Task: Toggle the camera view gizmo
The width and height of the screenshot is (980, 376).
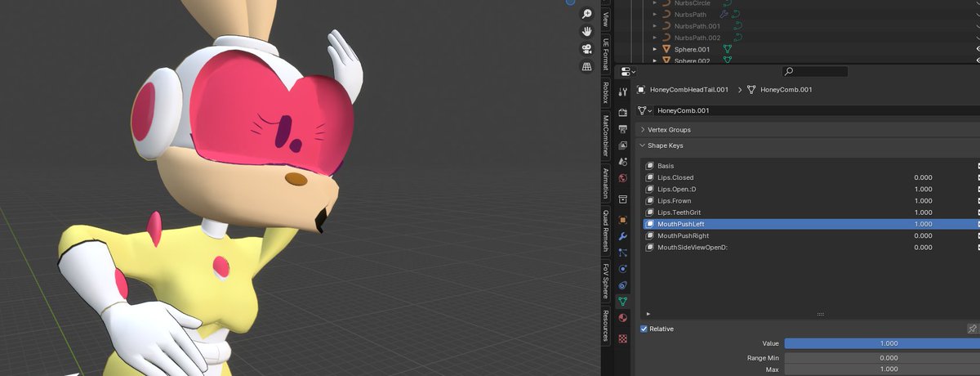Action: click(x=587, y=49)
